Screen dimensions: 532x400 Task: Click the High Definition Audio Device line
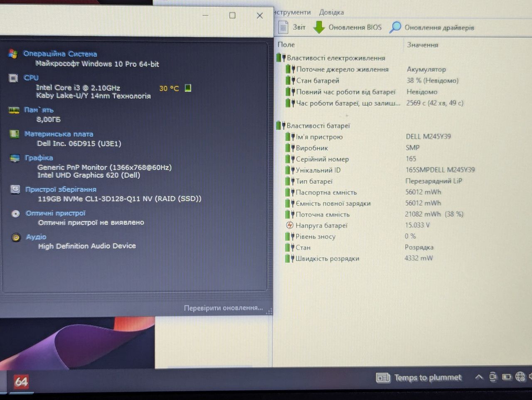click(87, 246)
